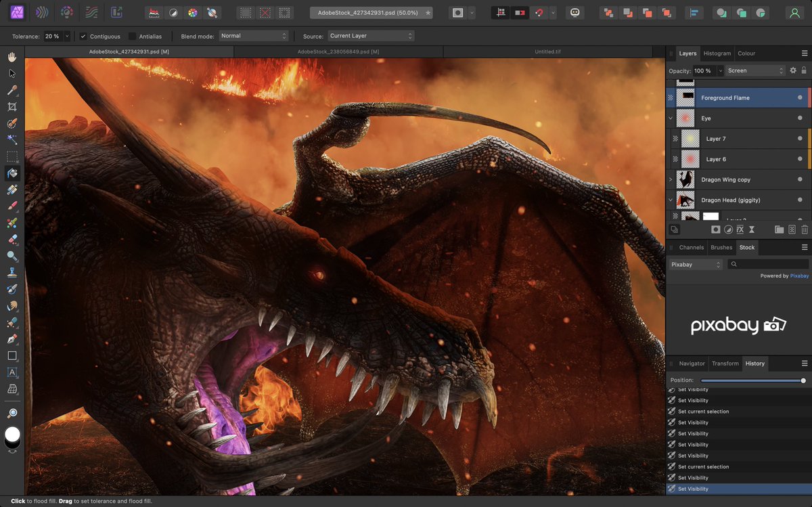This screenshot has height=507, width=812.
Task: Open the layer blend mode Screen dropdown
Action: click(756, 70)
